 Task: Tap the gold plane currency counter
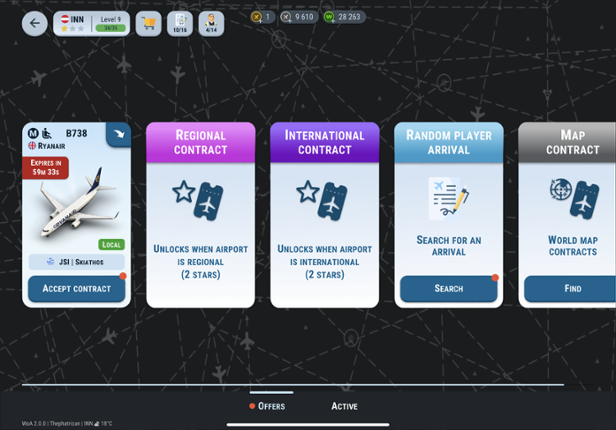click(261, 16)
